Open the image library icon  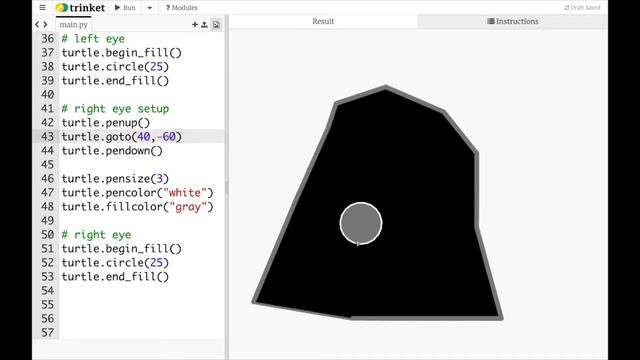[x=216, y=24]
